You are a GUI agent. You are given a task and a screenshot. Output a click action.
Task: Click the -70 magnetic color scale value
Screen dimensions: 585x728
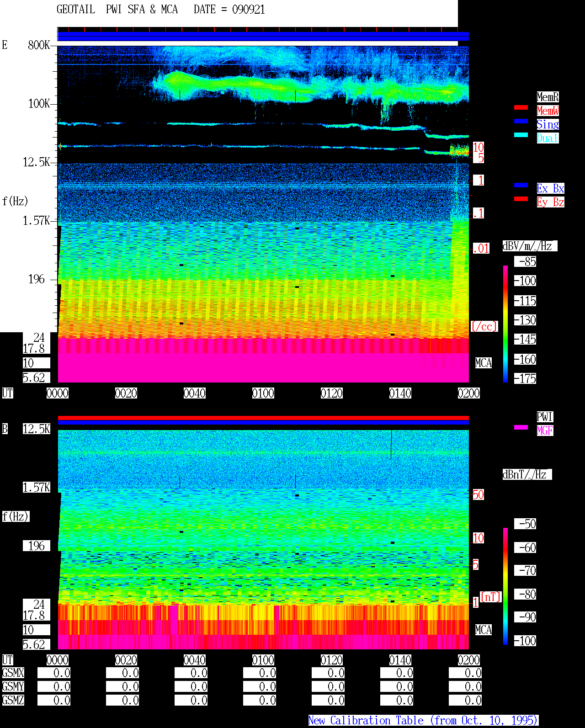(x=525, y=570)
